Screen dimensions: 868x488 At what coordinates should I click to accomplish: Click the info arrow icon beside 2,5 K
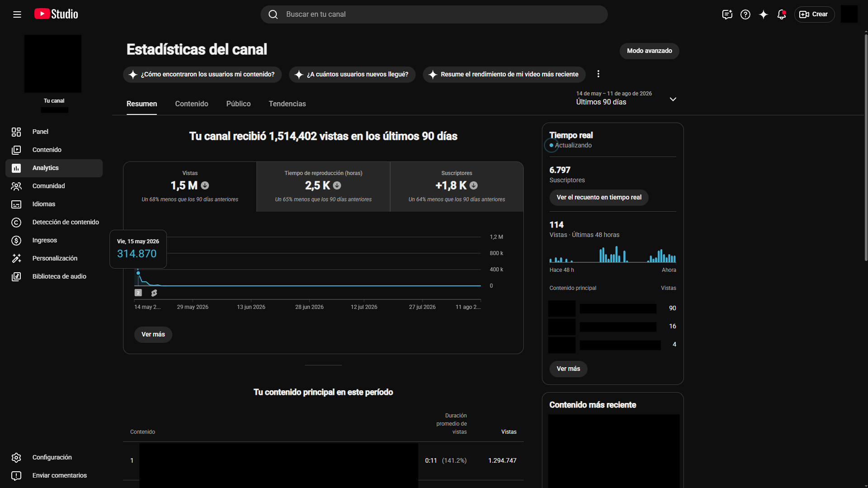pos(337,185)
